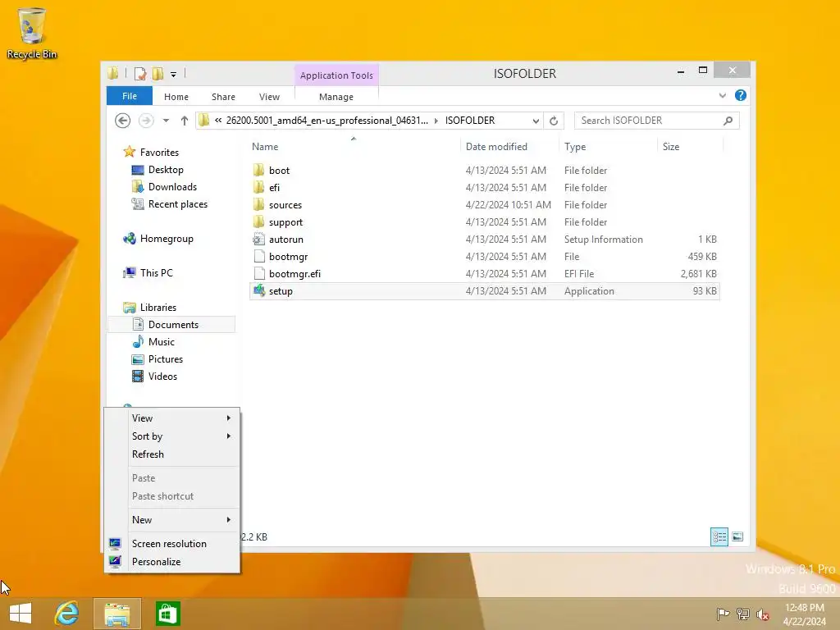Viewport: 840px width, 630px height.
Task: Open the taskbar clock and date
Action: pos(804,614)
